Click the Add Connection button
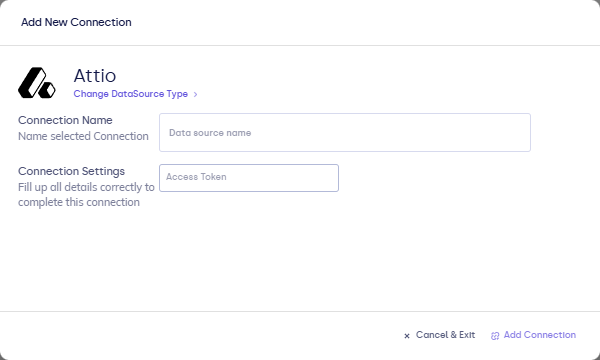Viewport: 600px width, 360px height. [533, 335]
